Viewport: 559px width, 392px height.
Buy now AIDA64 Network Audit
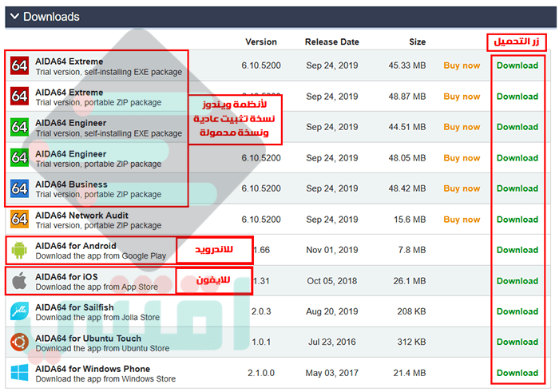tap(462, 220)
